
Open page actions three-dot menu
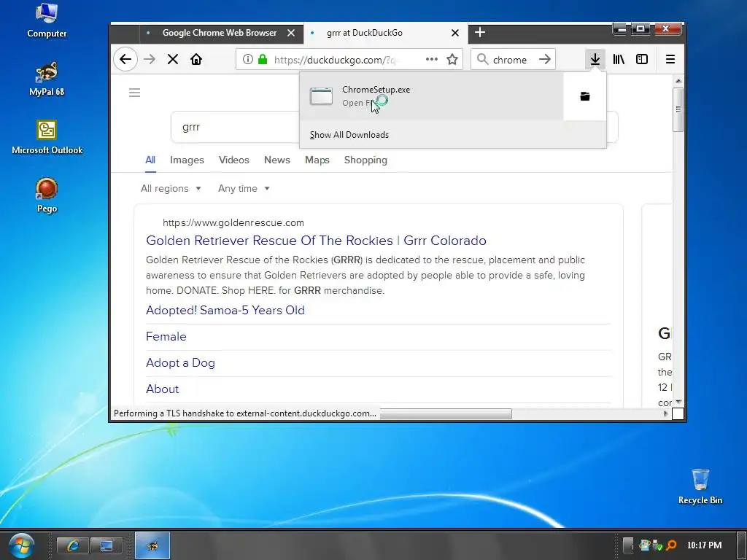432,60
